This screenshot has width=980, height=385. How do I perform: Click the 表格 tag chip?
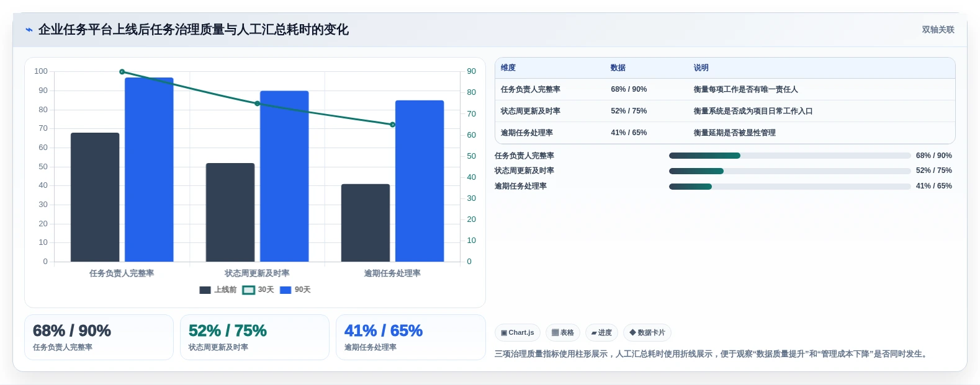coord(563,333)
